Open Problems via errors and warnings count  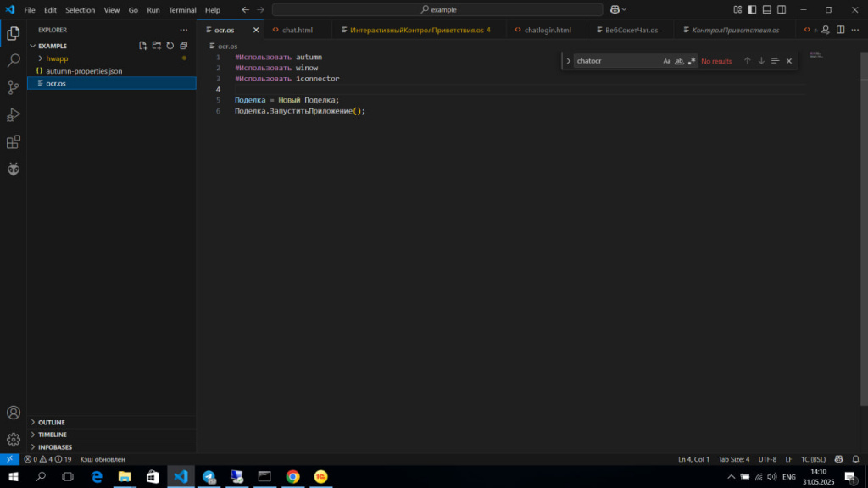click(x=47, y=459)
